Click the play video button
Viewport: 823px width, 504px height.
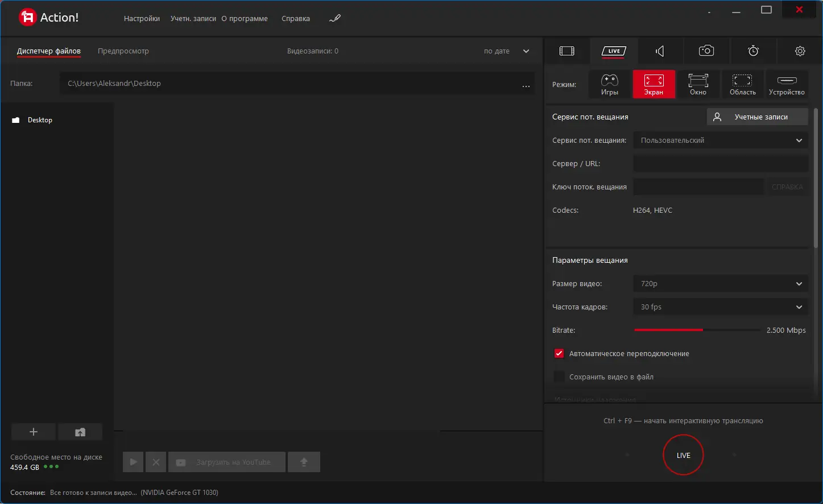[x=133, y=462]
